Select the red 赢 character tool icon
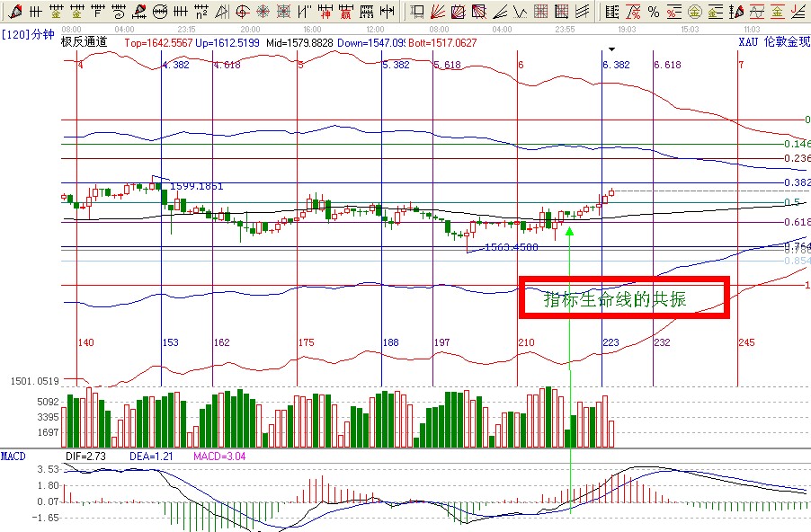 coord(346,12)
